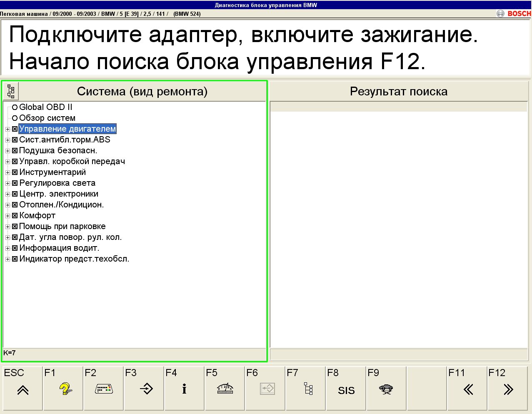Image resolution: width=532 pixels, height=414 pixels.
Task: Toggle checkbox for Сист.антибл.торм.ABS
Action: (x=15, y=140)
